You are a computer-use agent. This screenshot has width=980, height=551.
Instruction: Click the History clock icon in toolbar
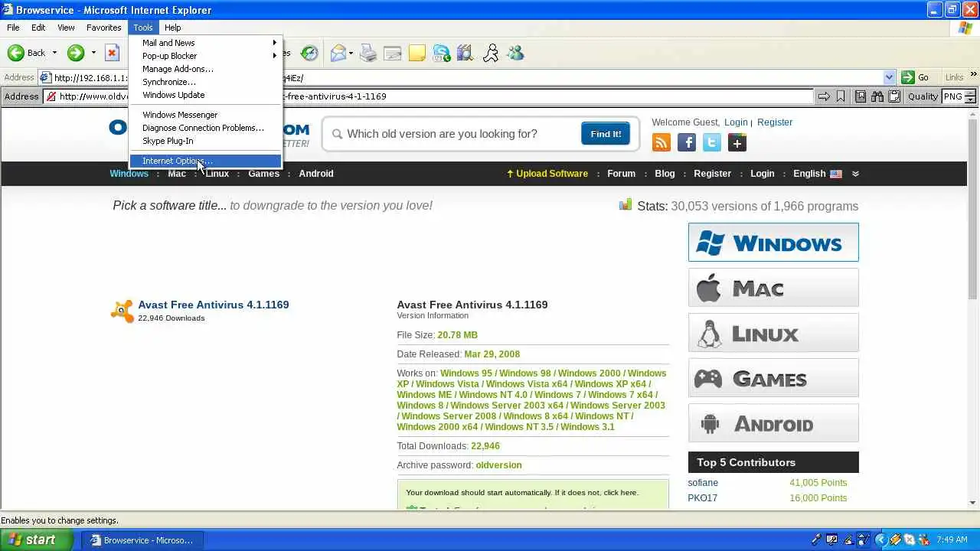point(309,53)
